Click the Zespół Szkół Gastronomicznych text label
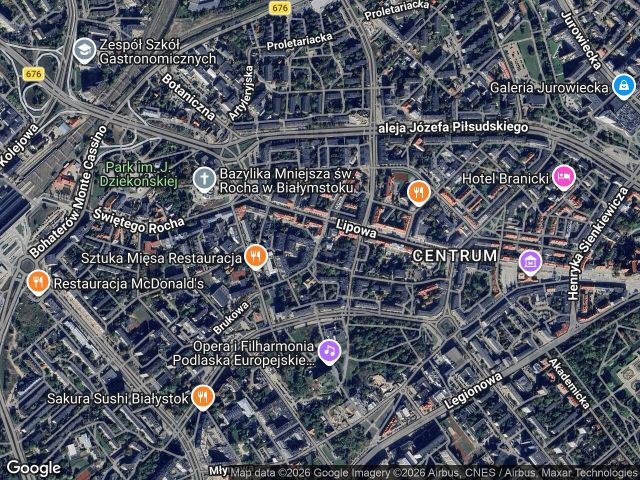 pyautogui.click(x=158, y=51)
